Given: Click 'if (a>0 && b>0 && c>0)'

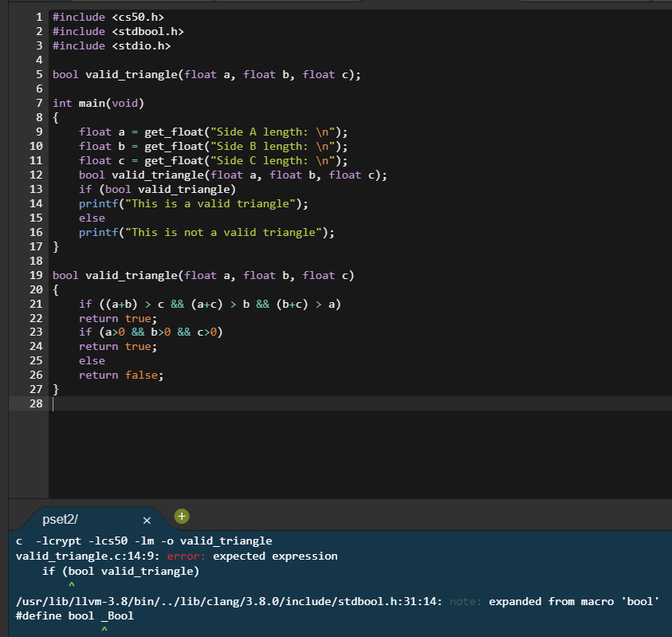Looking at the screenshot, I should (x=151, y=332).
